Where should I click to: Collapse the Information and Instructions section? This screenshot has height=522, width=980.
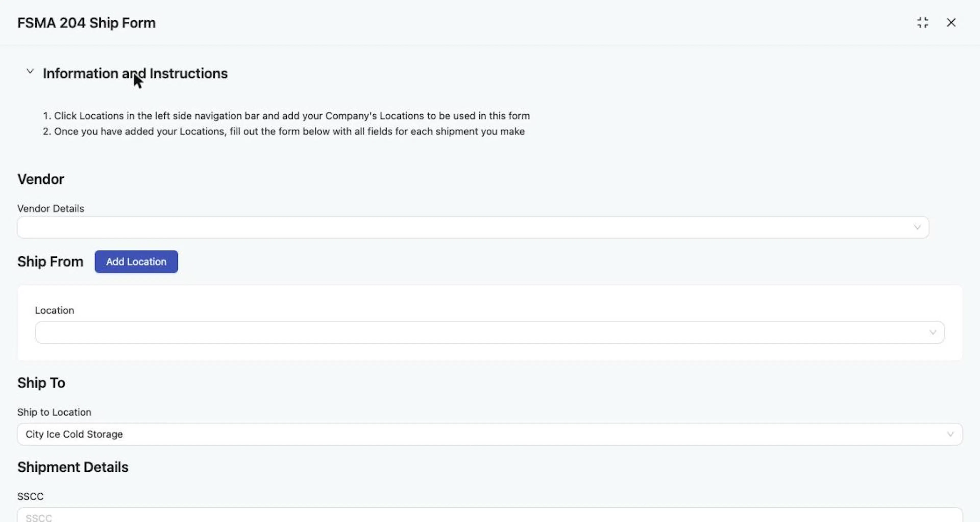pyautogui.click(x=30, y=72)
